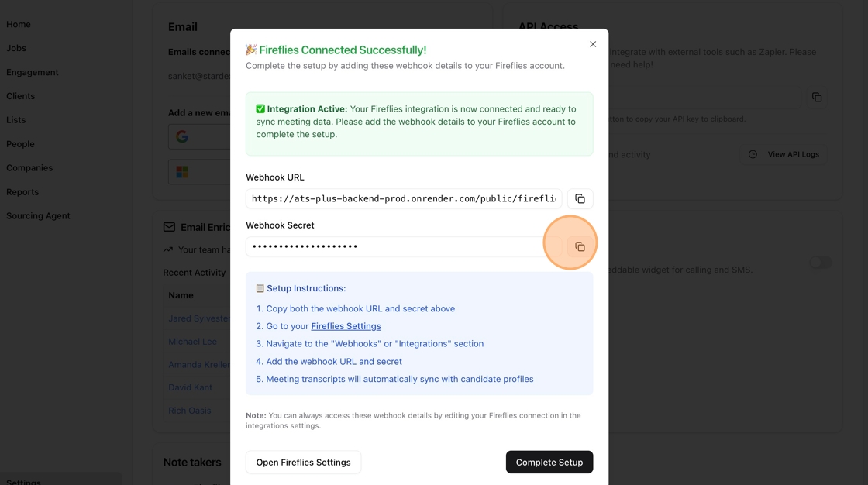Click the Microsoft sign-in icon

[182, 172]
